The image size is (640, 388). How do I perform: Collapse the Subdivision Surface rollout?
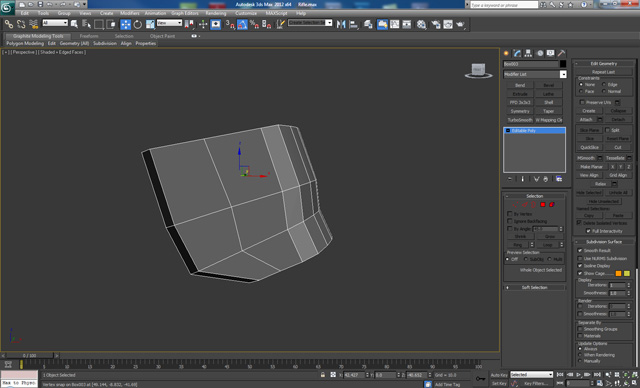coord(604,242)
